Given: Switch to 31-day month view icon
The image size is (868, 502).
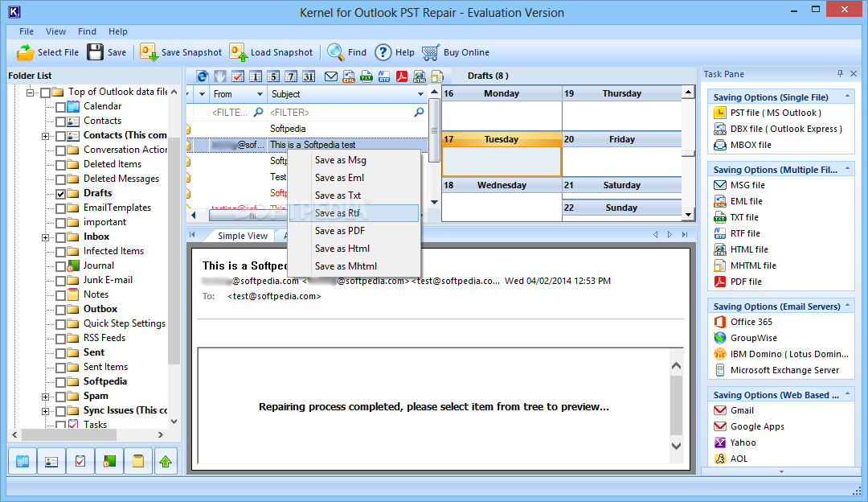Looking at the screenshot, I should [x=309, y=76].
